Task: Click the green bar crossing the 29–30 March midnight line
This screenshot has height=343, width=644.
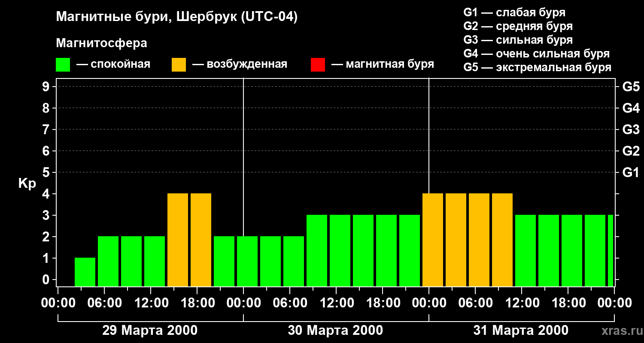Action: pyautogui.click(x=247, y=261)
